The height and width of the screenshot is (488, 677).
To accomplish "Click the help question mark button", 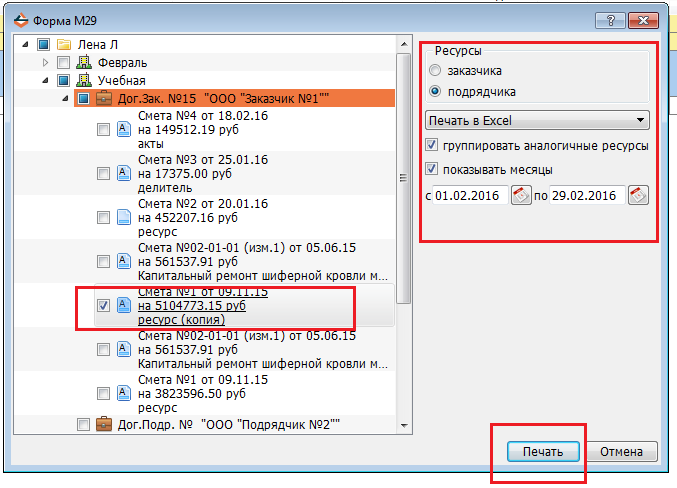I will (610, 20).
